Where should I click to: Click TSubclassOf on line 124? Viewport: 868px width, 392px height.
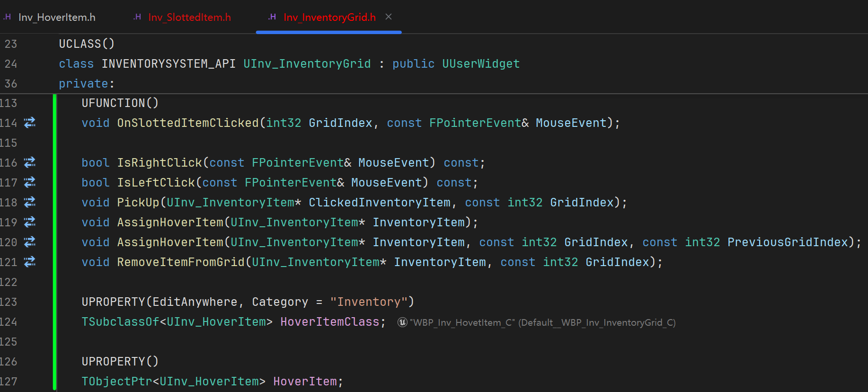(x=120, y=322)
